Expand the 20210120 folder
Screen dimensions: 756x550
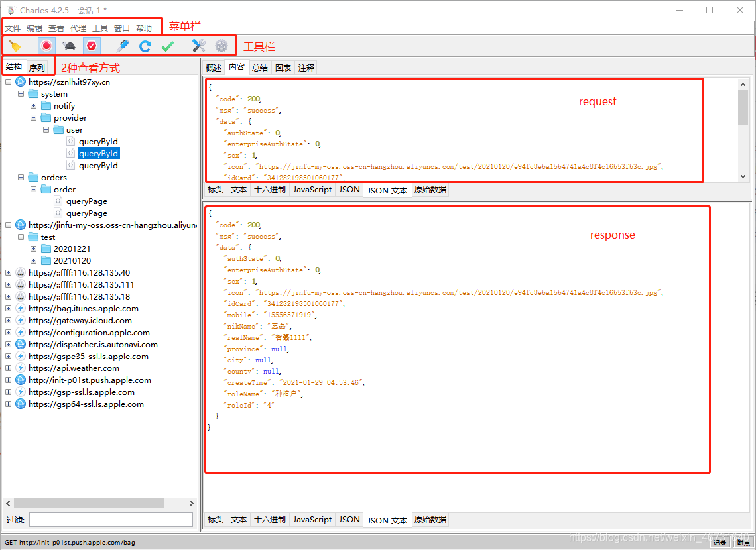(x=34, y=261)
